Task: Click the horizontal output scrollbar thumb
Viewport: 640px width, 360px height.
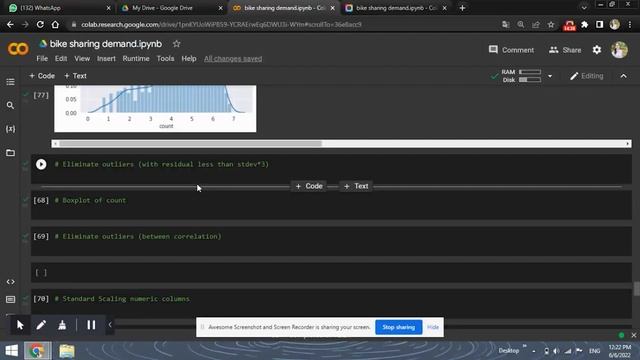Action: click(191, 144)
